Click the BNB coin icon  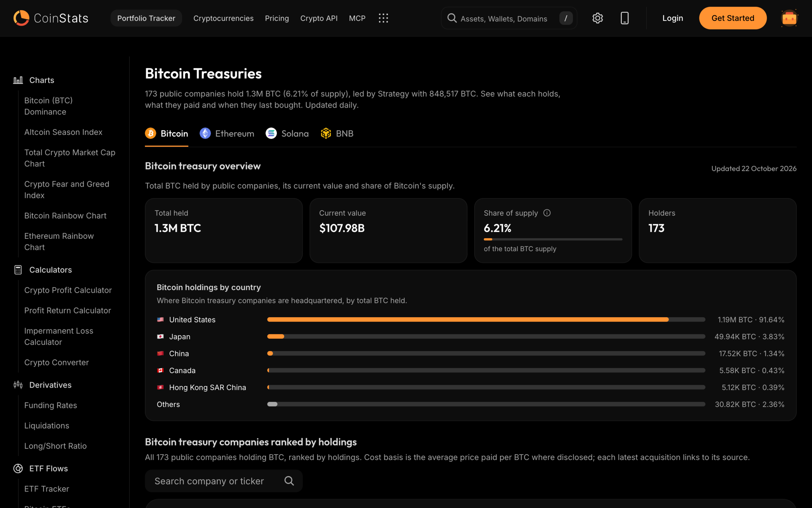326,133
